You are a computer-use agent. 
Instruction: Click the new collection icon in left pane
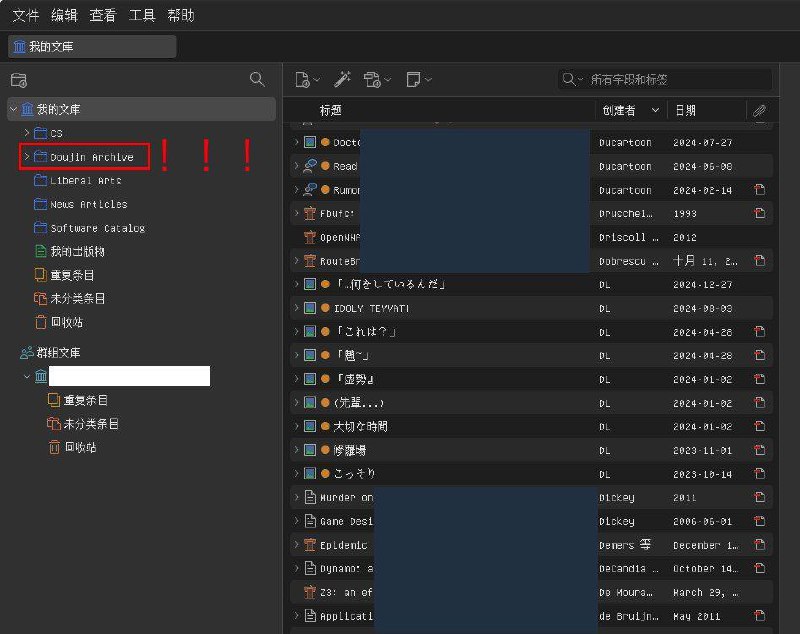[x=18, y=80]
